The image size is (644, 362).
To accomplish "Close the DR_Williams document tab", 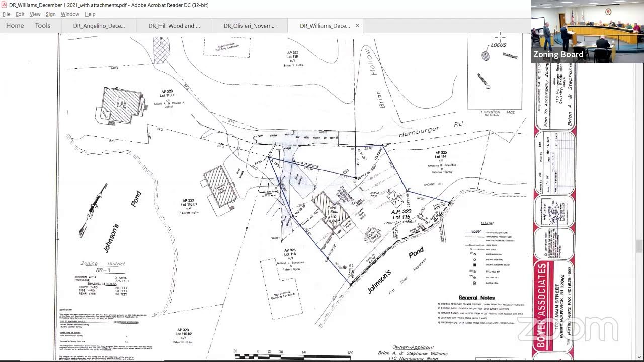I will (x=357, y=26).
